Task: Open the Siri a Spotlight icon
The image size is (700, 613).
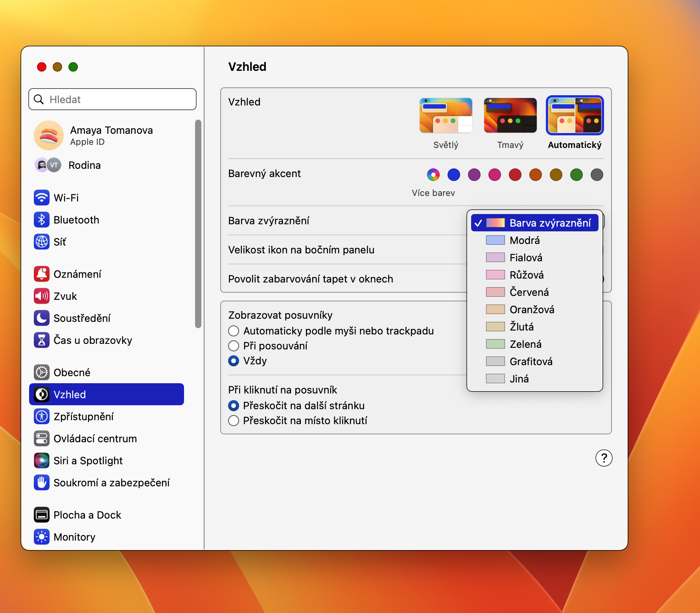Action: tap(42, 460)
